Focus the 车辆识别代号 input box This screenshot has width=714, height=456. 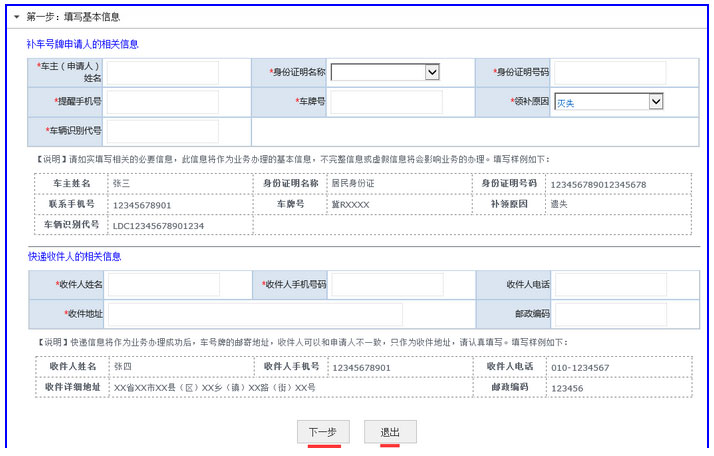pyautogui.click(x=162, y=131)
